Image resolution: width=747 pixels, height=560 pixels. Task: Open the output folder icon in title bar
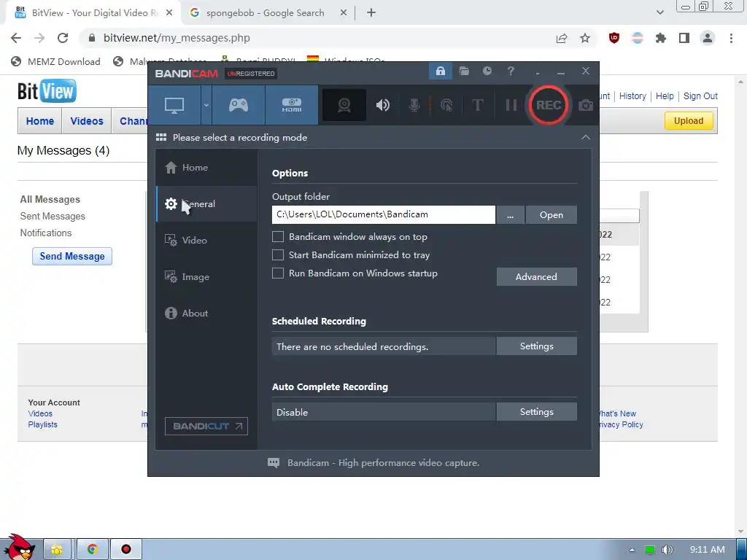[x=464, y=71]
